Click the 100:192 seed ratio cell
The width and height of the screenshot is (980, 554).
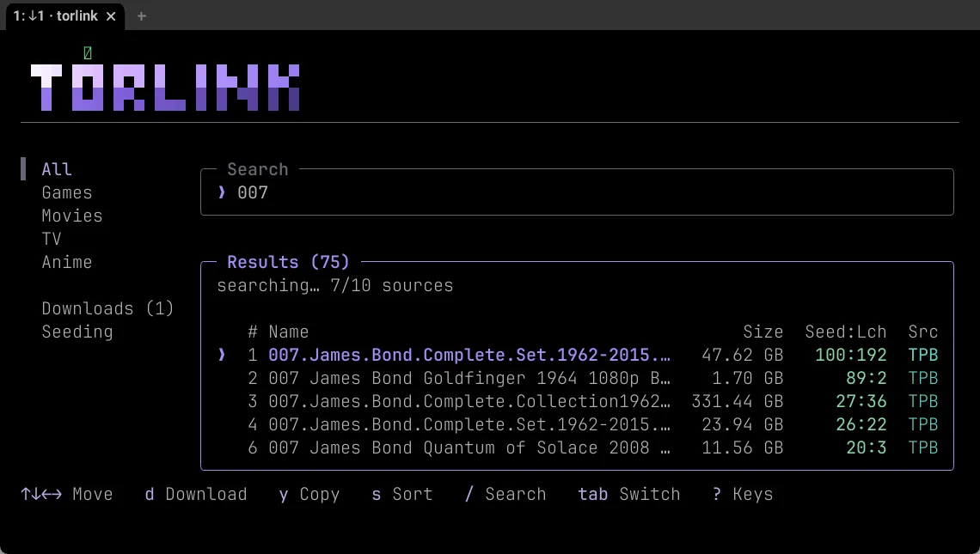tap(851, 355)
